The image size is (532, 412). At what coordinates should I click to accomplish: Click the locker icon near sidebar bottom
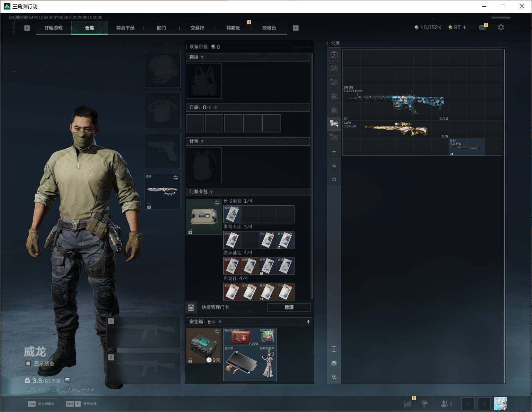click(334, 349)
